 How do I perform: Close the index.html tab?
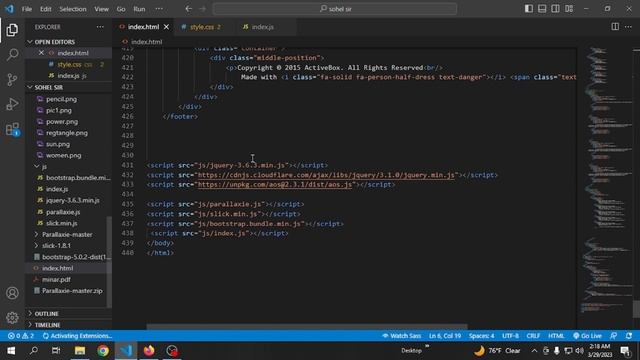(166, 27)
